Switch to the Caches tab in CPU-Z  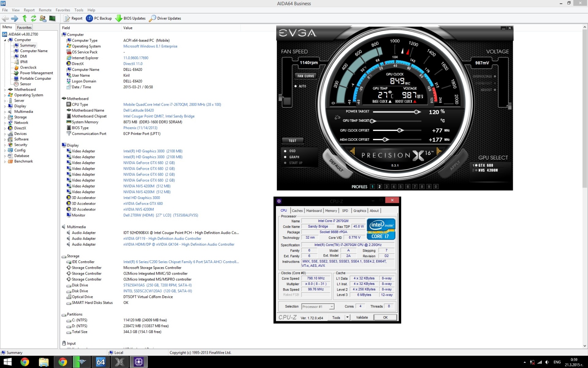pyautogui.click(x=297, y=211)
